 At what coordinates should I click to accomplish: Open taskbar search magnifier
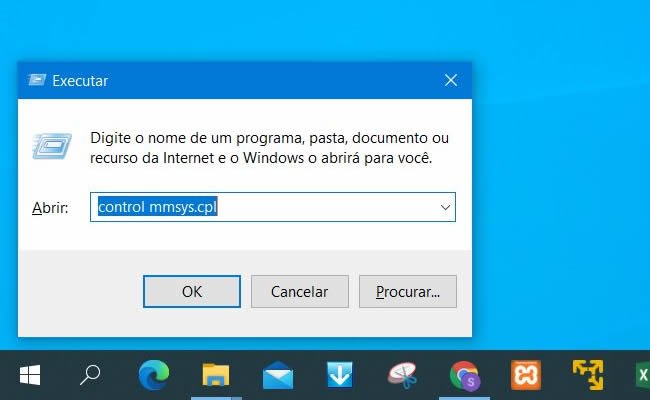pos(90,375)
